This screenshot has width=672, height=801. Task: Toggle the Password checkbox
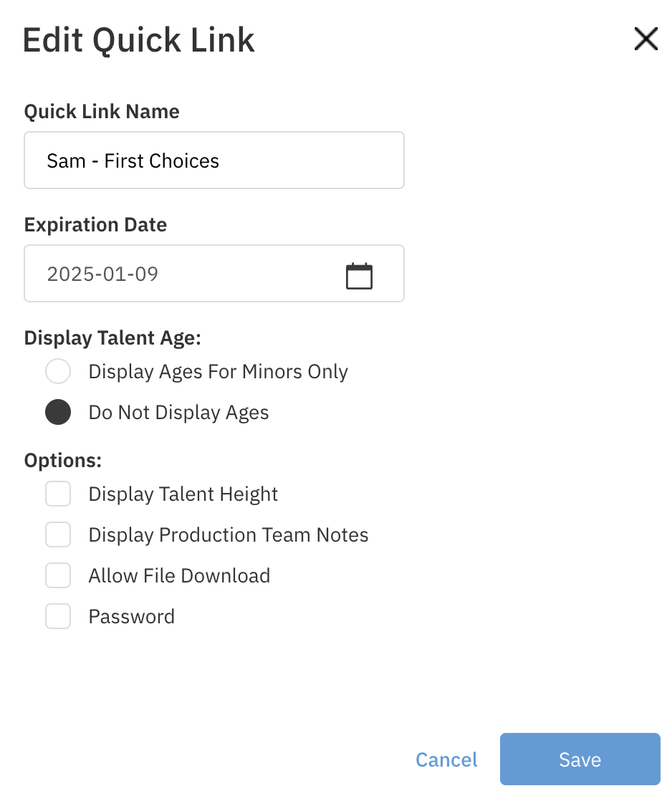58,617
